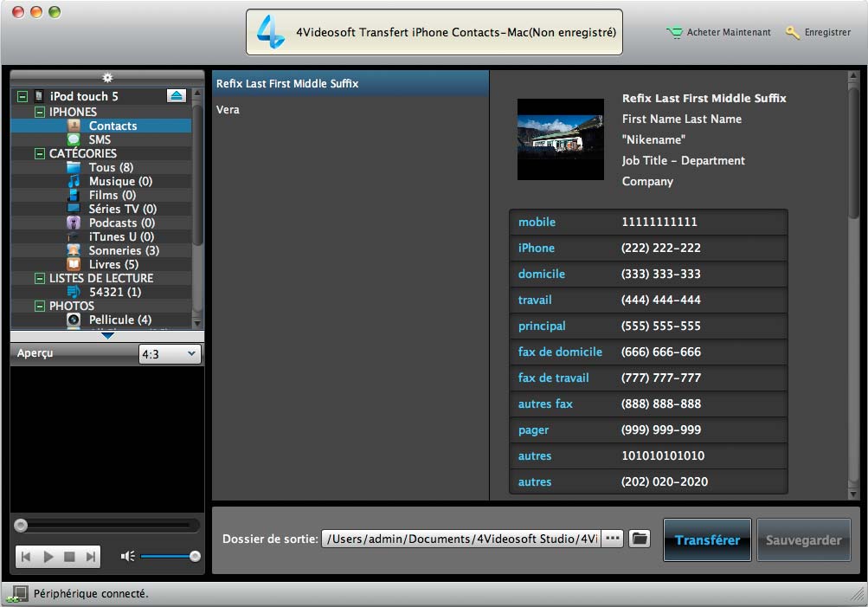Skip to next track in preview controls
Screen dimensions: 868x607
tap(90, 557)
